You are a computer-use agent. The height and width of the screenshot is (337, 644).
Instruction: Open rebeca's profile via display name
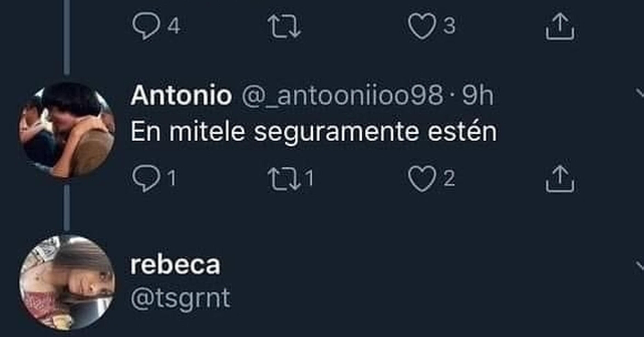(x=175, y=265)
